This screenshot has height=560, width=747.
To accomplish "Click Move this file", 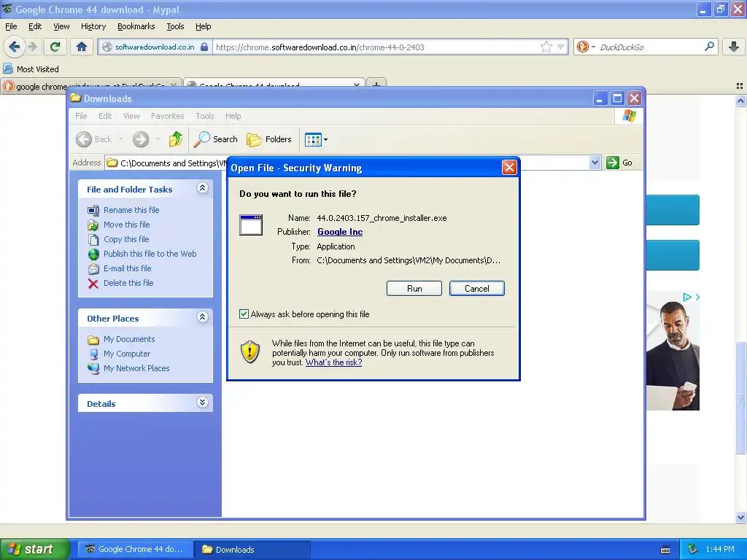I will pos(127,225).
